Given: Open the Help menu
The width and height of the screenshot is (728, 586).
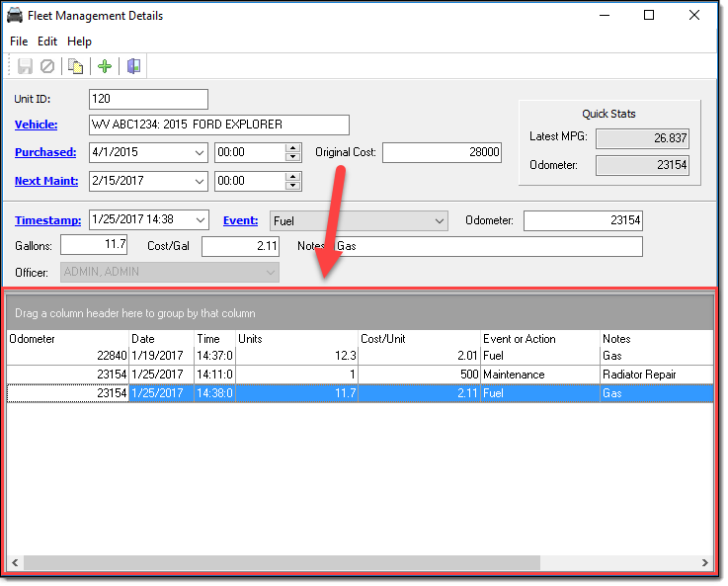Looking at the screenshot, I should tap(79, 42).
